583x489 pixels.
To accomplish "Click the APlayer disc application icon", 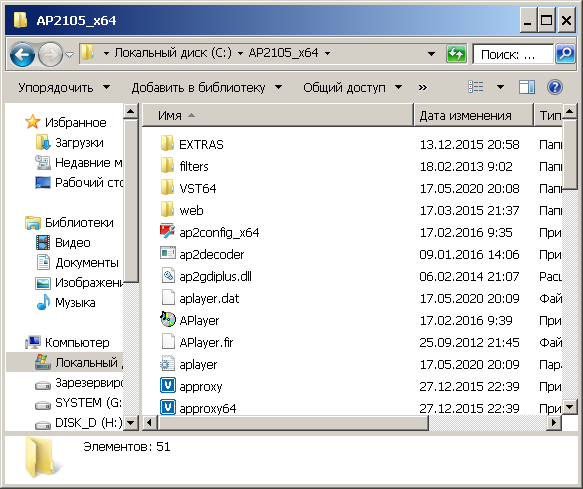I will pos(168,319).
